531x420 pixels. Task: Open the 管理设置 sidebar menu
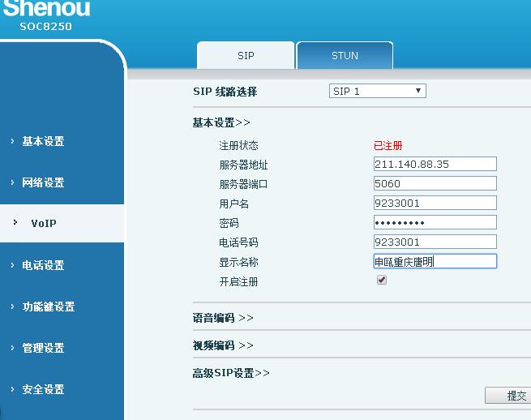tap(43, 348)
